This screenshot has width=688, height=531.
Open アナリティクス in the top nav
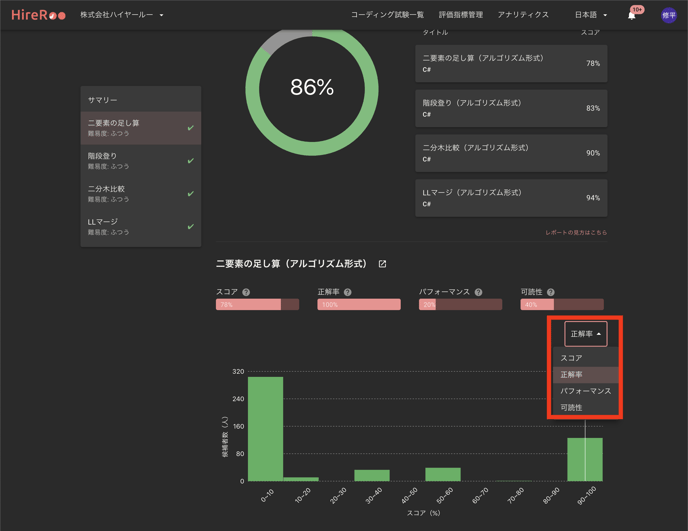point(523,15)
